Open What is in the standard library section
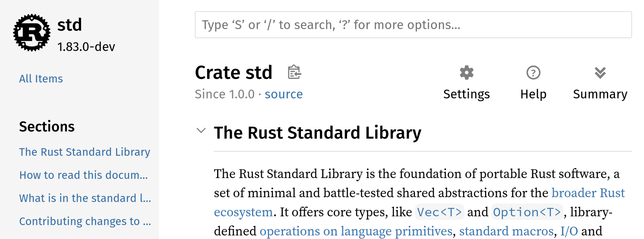The width and height of the screenshot is (644, 239). tap(85, 198)
